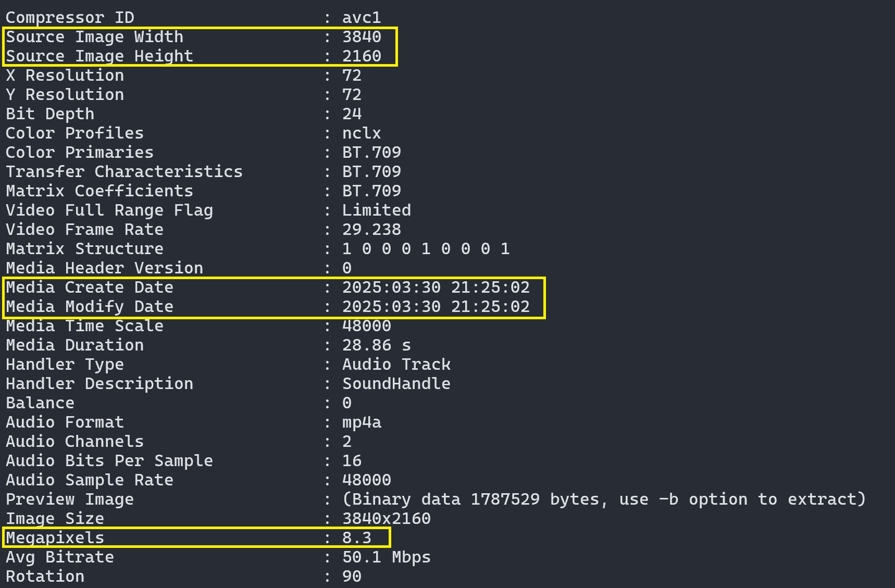Click the Image Size value 3840x2160
This screenshot has width=895, height=588.
[386, 519]
